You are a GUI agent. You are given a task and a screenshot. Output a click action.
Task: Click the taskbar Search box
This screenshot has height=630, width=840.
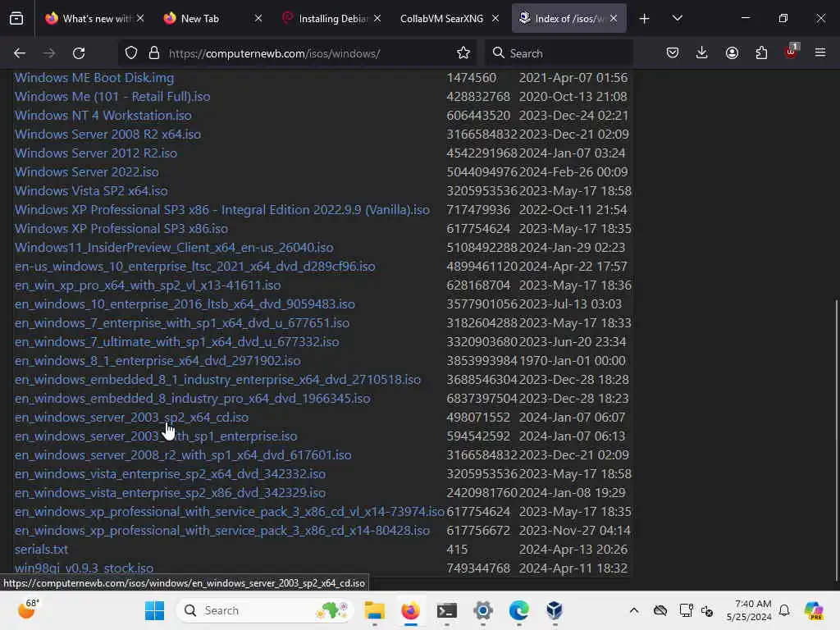click(265, 610)
